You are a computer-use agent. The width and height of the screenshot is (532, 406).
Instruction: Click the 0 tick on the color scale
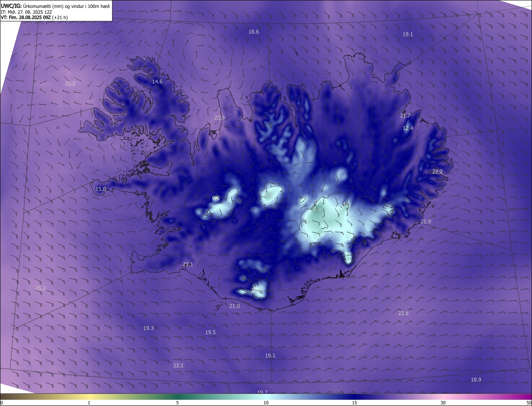tap(1, 403)
